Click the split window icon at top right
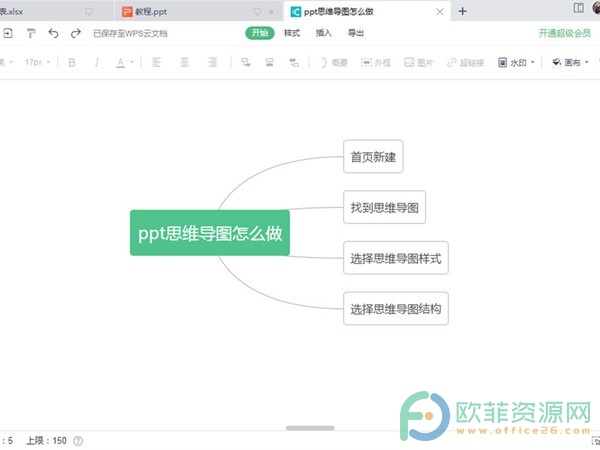600x450 pixels. (579, 8)
